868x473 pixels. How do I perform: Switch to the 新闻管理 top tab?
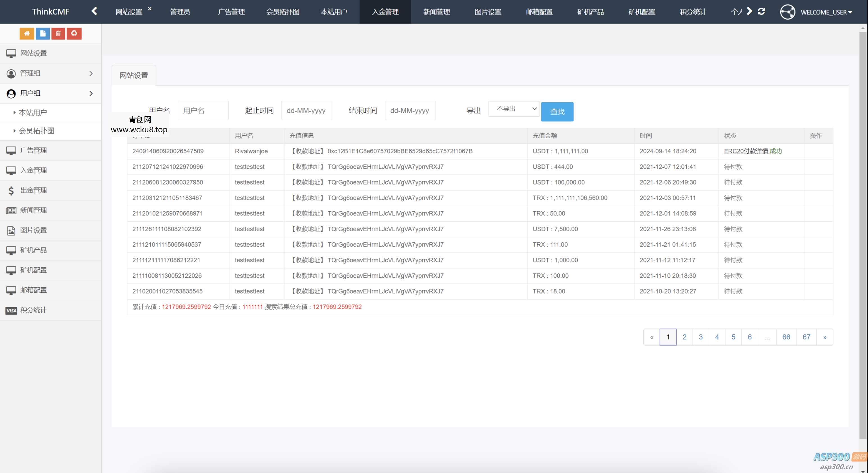436,12
